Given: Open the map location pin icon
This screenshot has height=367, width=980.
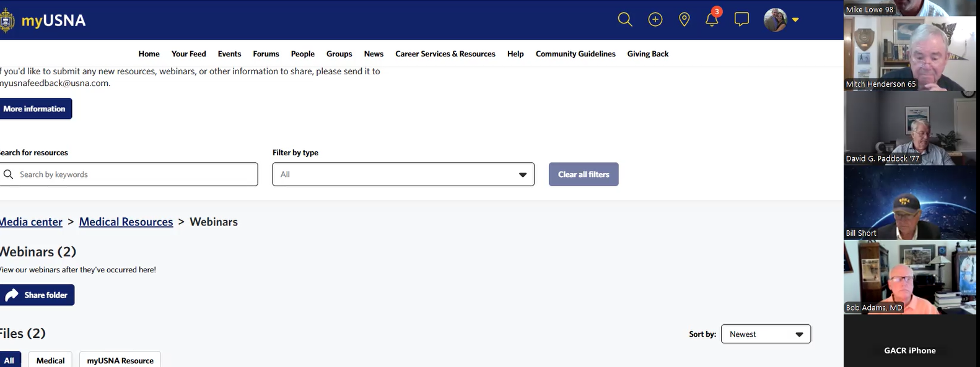Looking at the screenshot, I should coord(684,20).
